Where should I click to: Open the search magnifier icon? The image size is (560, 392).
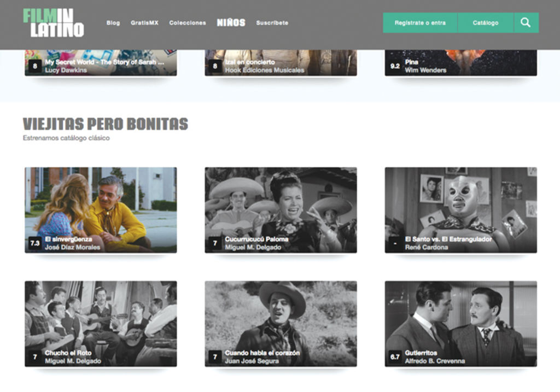[x=526, y=23]
